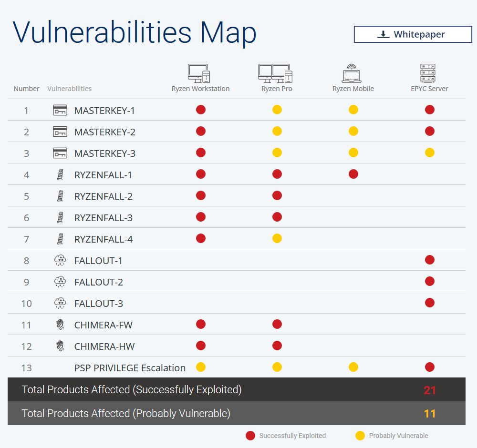Image resolution: width=477 pixels, height=448 pixels.
Task: Click red dot for MASTERKEY-1 Ryzen Workstation
Action: pos(201,110)
